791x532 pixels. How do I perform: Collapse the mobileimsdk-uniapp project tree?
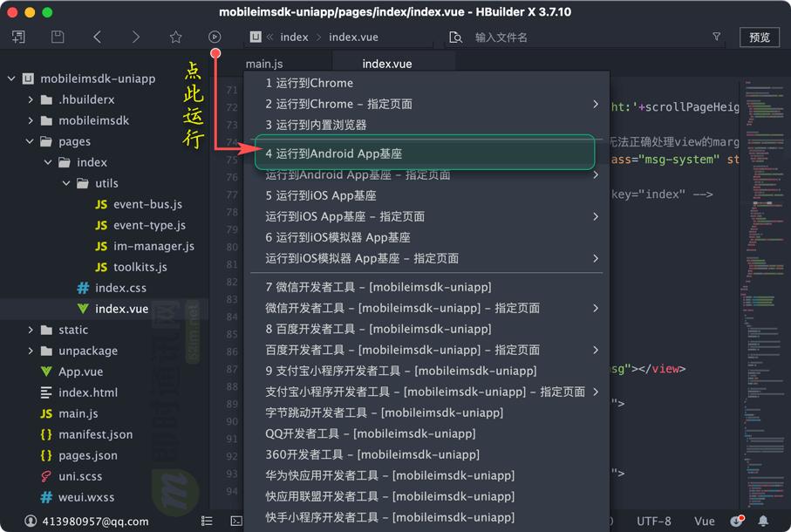[11, 78]
